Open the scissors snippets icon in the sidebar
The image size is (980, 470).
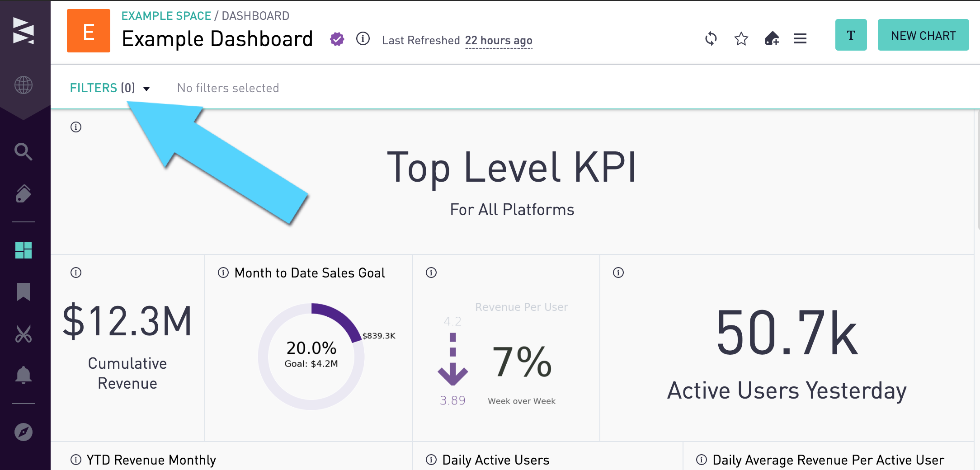coord(24,334)
